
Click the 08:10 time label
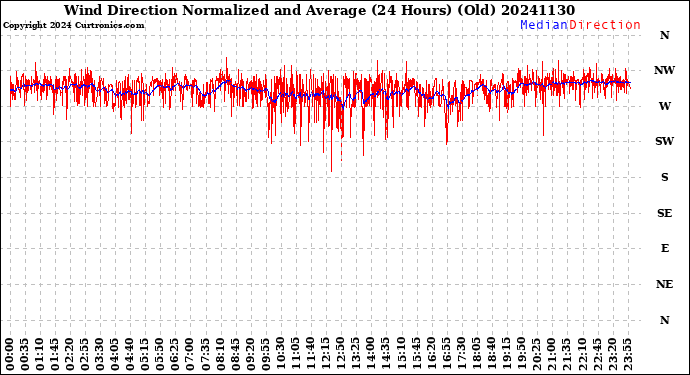click(x=220, y=354)
